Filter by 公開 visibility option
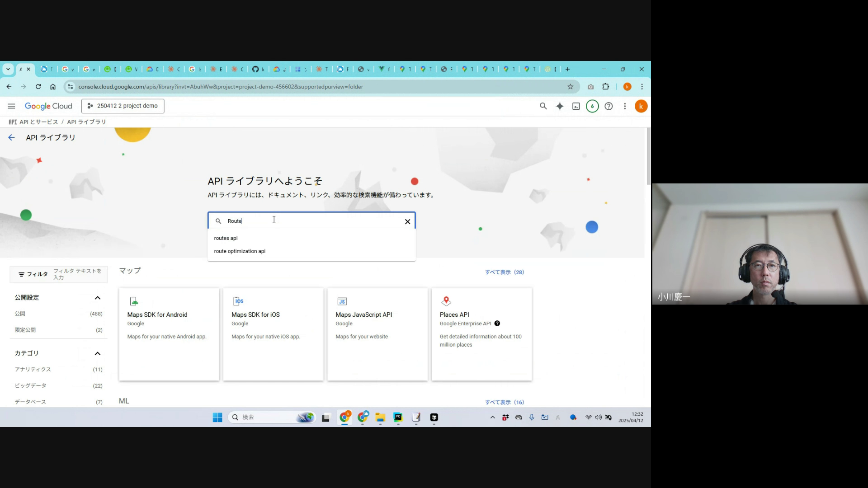 [20, 314]
